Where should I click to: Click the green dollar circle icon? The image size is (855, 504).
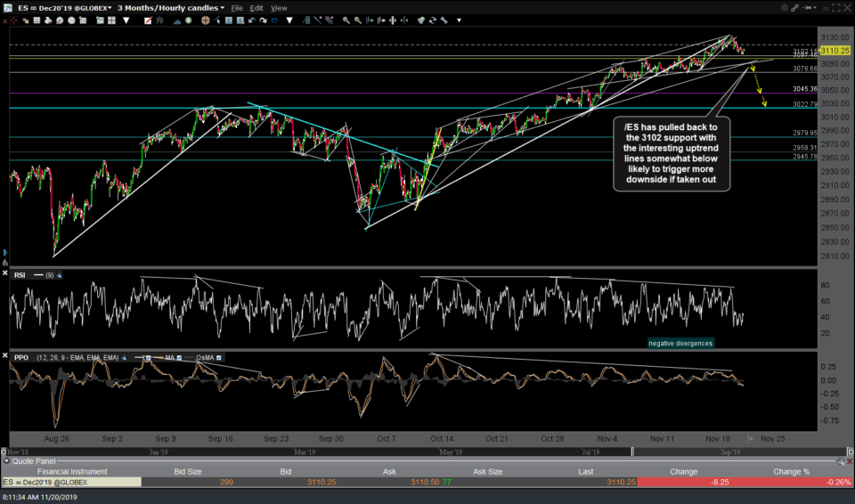point(188,20)
